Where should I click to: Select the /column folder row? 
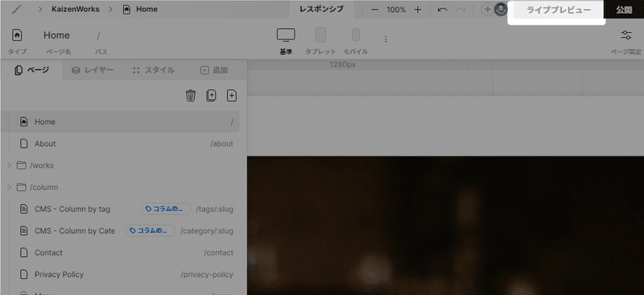coord(120,187)
